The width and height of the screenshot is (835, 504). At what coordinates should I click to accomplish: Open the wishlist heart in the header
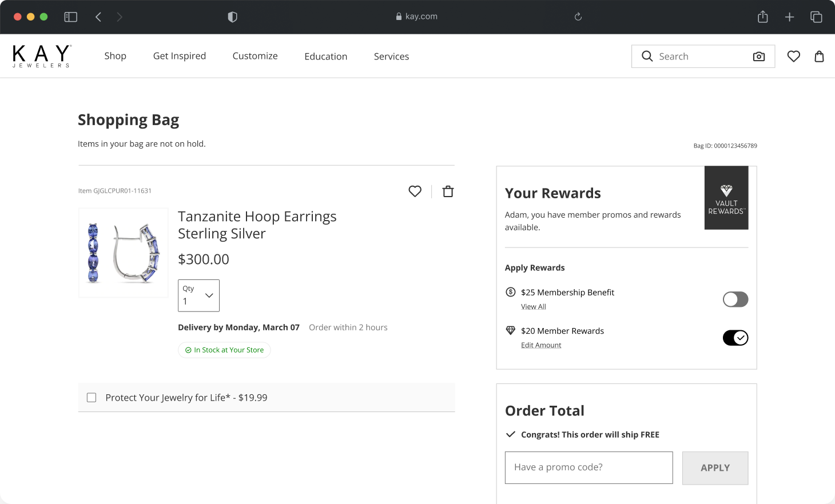[793, 56]
